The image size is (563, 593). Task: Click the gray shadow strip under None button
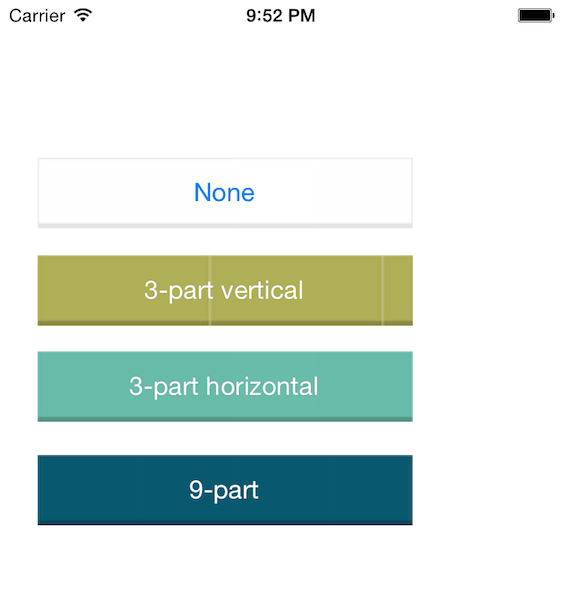[x=225, y=225]
